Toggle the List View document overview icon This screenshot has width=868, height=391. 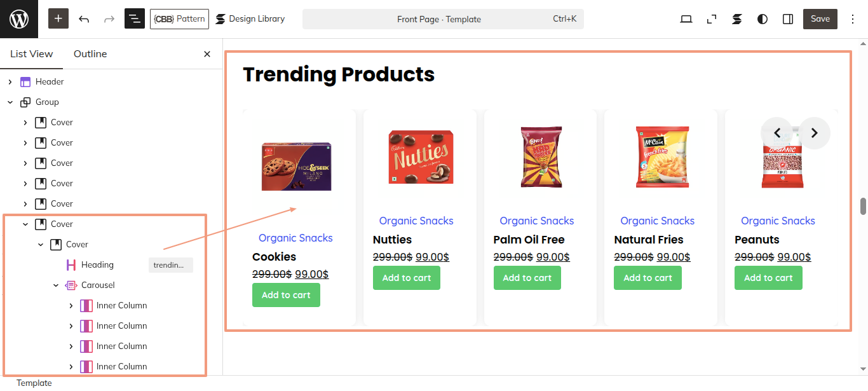coord(135,19)
